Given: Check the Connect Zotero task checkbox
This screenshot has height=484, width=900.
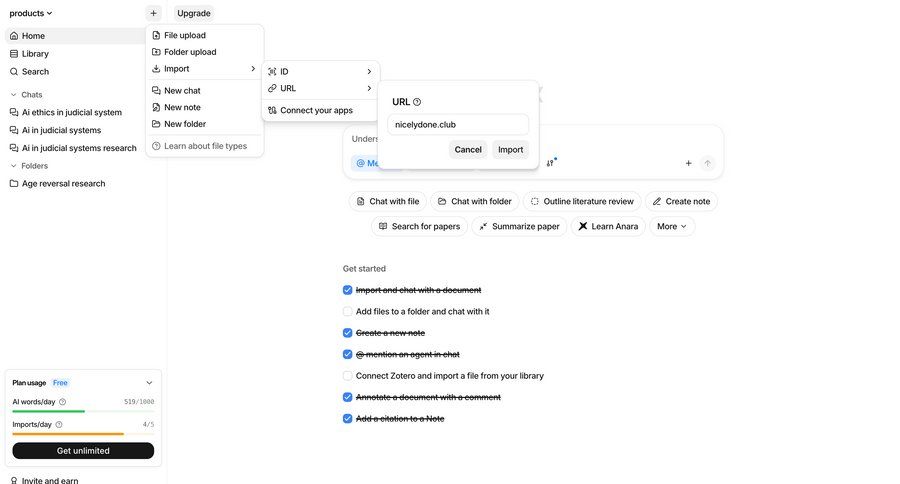Looking at the screenshot, I should pos(347,376).
